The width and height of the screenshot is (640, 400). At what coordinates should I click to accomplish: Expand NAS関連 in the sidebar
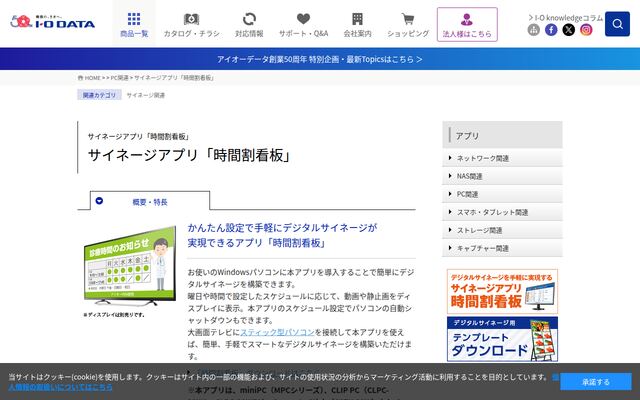coord(502,176)
